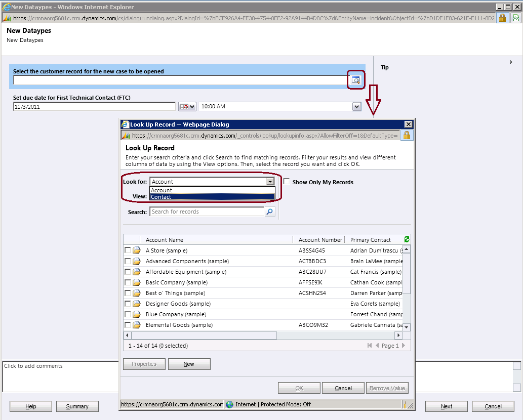Select the Blue Company (sample) checkbox

pos(128,314)
